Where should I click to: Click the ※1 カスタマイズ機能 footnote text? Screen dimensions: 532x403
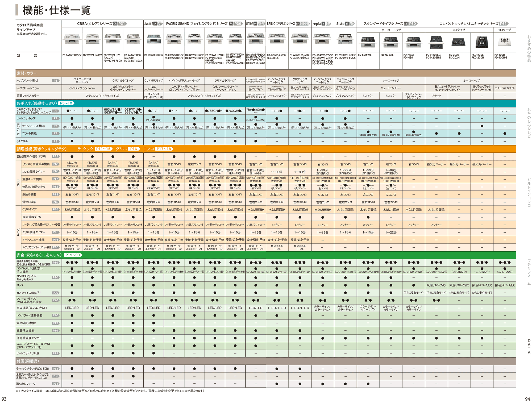coord(110,391)
